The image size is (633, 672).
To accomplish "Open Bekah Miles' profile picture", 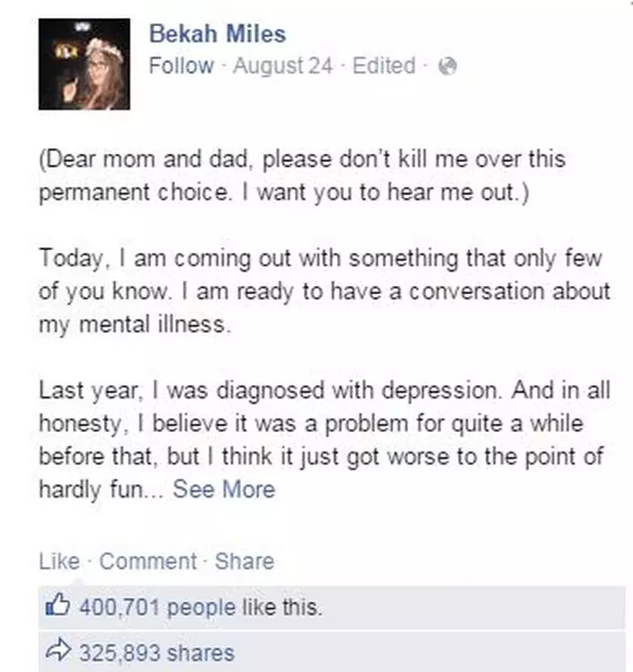I will click(85, 64).
